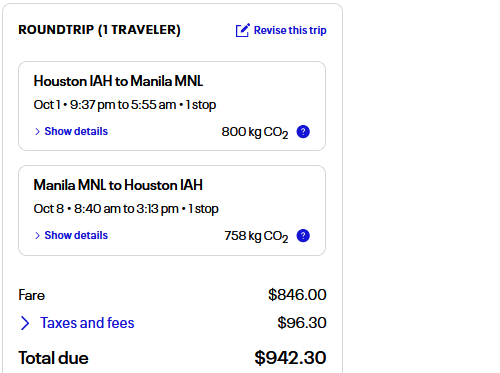Click the 800 kg CO2 emissions label

[255, 132]
